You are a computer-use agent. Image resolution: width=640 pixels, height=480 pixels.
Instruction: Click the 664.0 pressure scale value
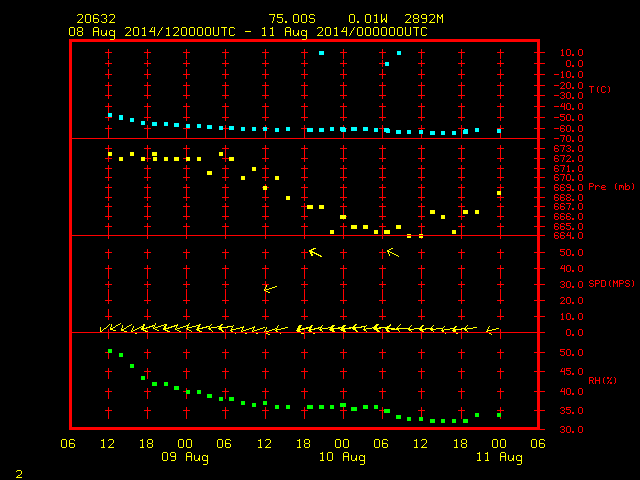click(569, 236)
